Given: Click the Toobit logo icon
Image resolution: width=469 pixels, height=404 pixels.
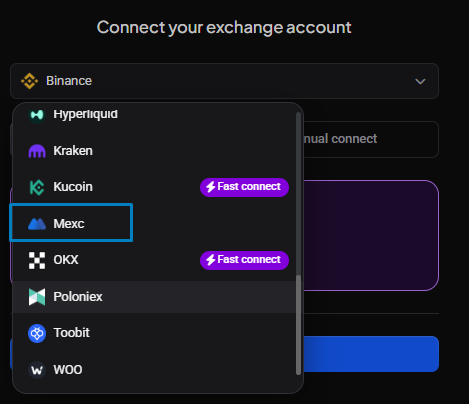Looking at the screenshot, I should coord(37,333).
